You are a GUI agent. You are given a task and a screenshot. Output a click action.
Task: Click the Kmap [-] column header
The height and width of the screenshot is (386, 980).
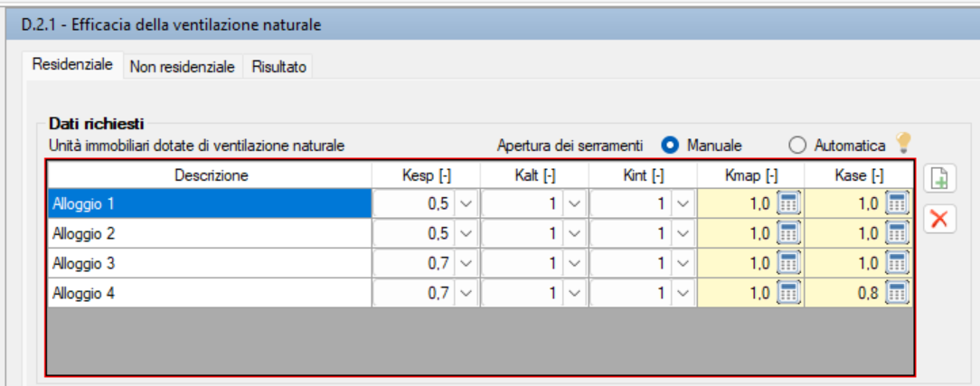click(x=751, y=176)
